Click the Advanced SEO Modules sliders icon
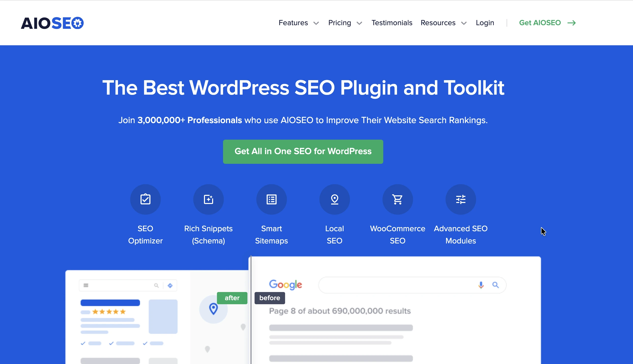633x364 pixels. point(461,199)
